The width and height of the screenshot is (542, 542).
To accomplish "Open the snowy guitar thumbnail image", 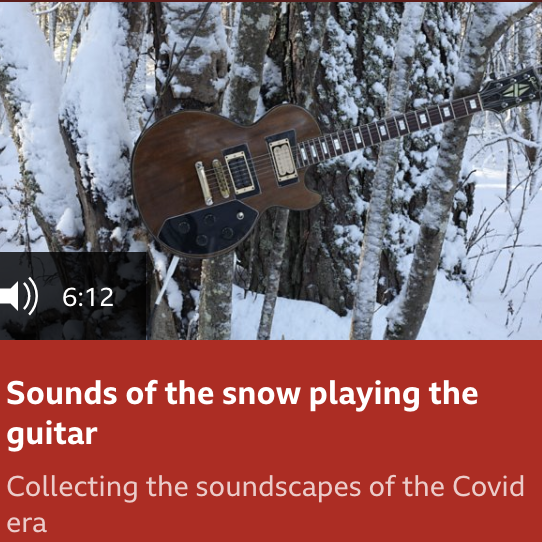I will tap(271, 171).
